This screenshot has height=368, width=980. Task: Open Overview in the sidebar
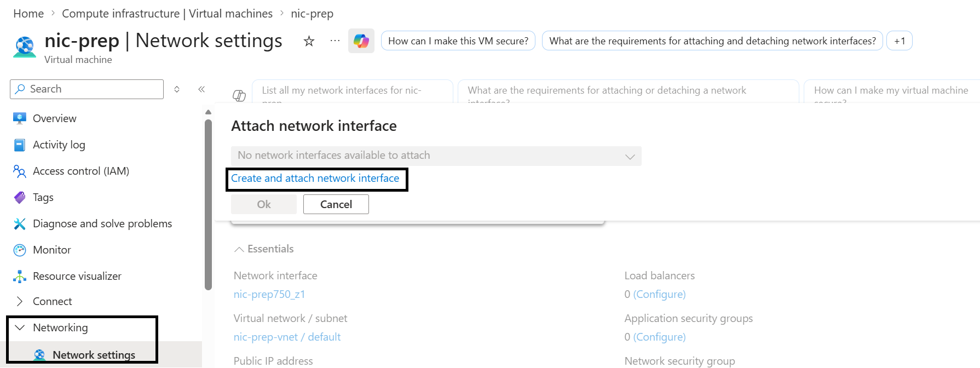click(55, 118)
